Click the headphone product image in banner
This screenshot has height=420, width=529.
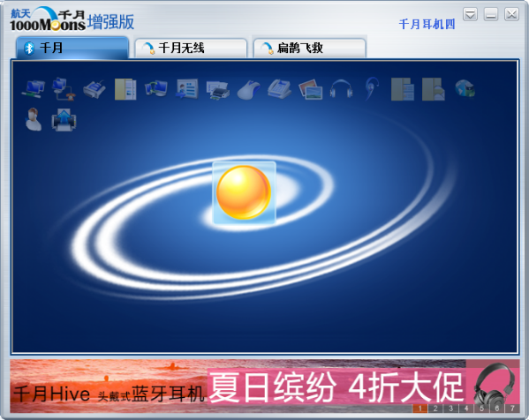coord(494,386)
